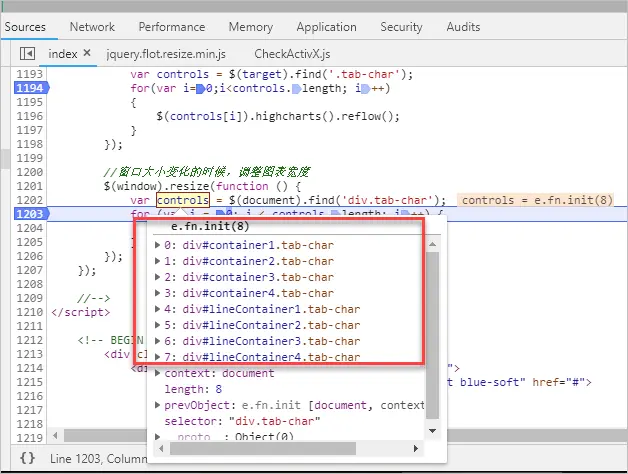The width and height of the screenshot is (628, 474).
Task: Click scroll down arrow in the popup
Action: [x=433, y=431]
